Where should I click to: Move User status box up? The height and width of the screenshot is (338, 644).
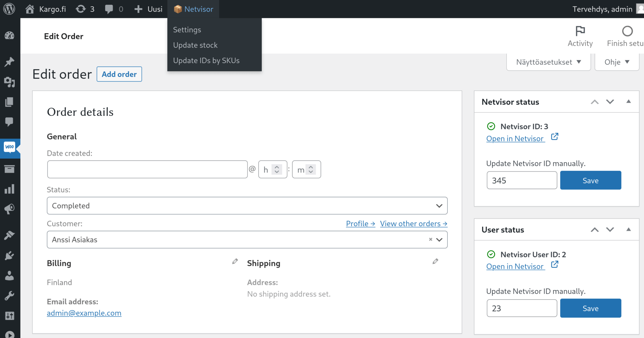tap(594, 230)
